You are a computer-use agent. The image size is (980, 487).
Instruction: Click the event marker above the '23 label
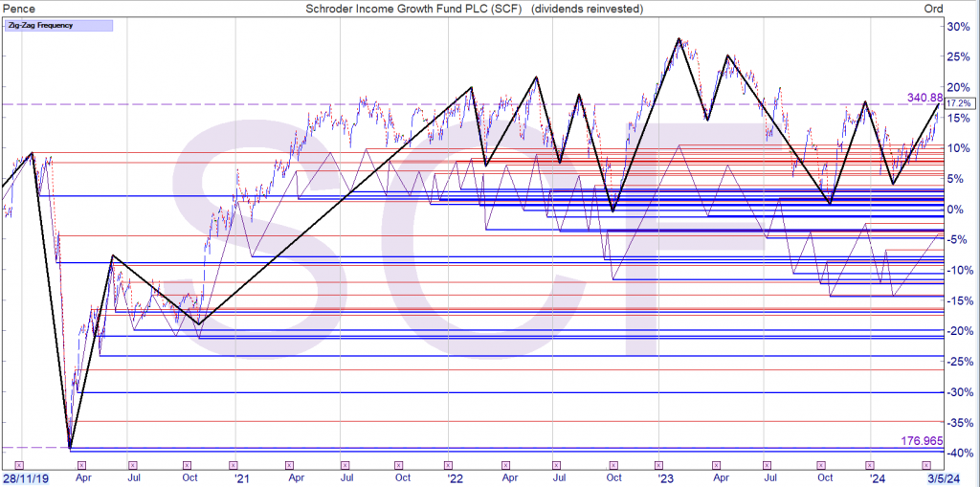pyautogui.click(x=658, y=465)
